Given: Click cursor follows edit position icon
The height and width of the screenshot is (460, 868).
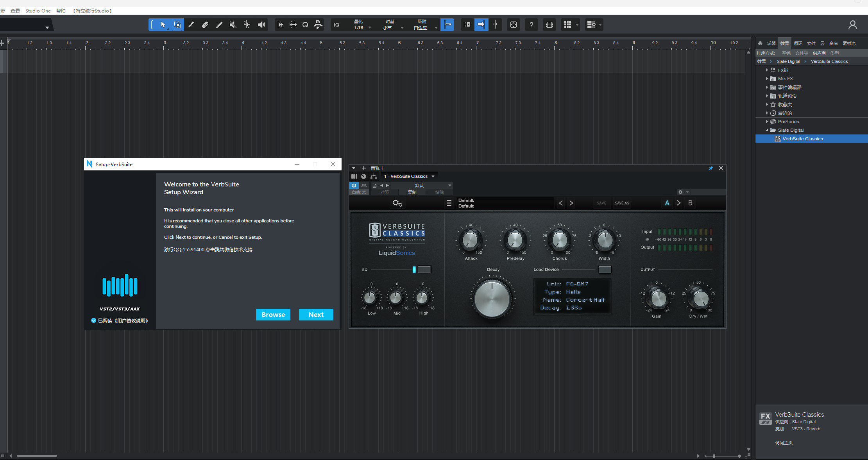Looking at the screenshot, I should click(495, 25).
